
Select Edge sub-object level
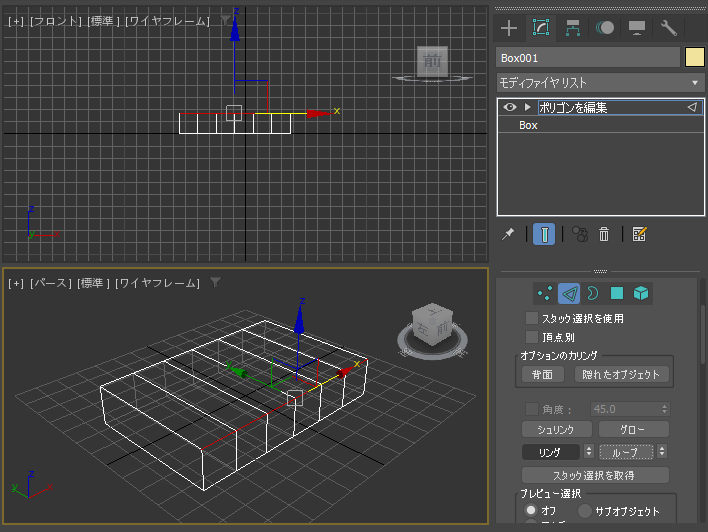[x=569, y=293]
